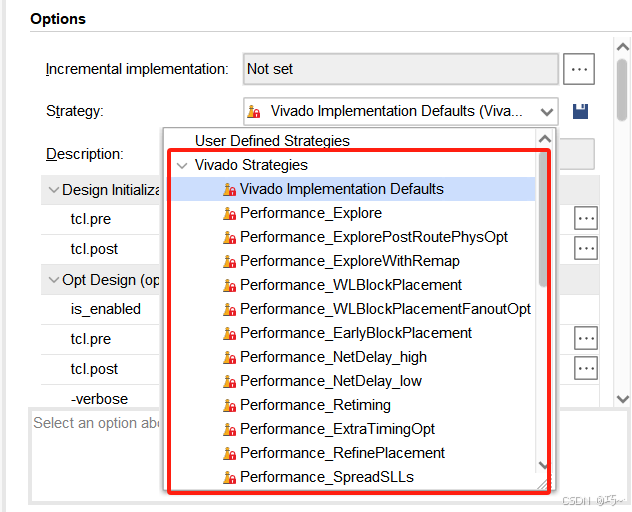Click lock icon beside Performance_ExtraTimingOpt
Viewport: 632px width, 512px height.
(x=229, y=429)
